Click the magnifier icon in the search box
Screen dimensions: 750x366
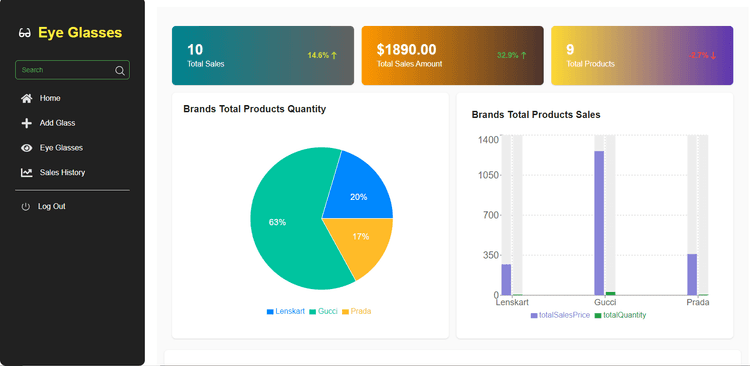(x=120, y=70)
